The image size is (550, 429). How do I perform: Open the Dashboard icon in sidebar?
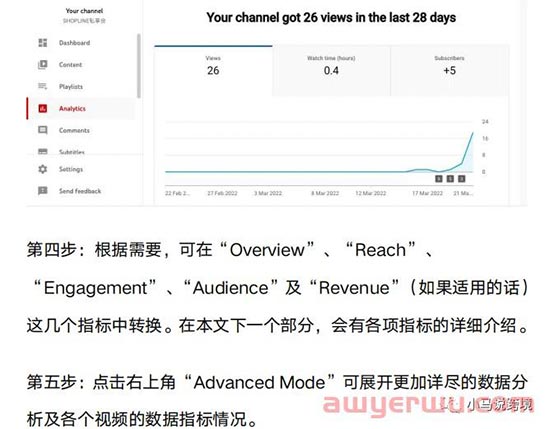tap(42, 43)
